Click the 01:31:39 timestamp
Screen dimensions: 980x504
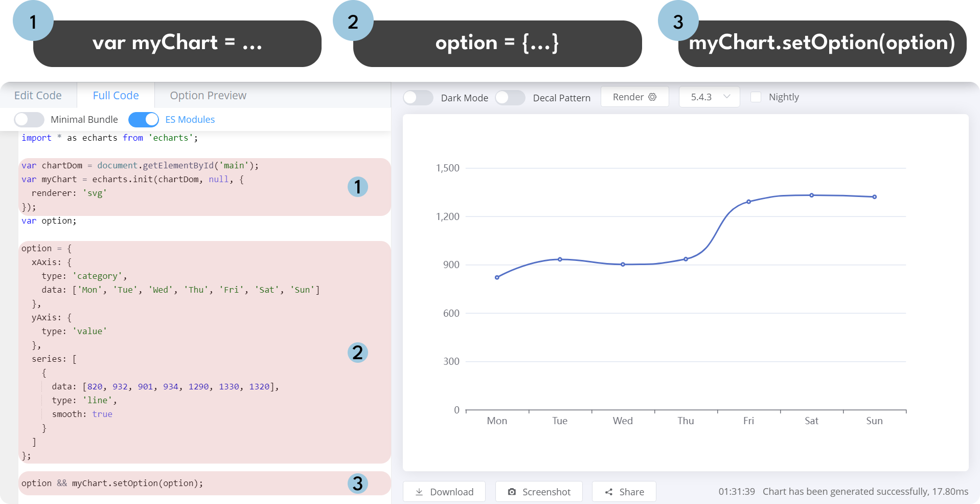click(x=737, y=491)
